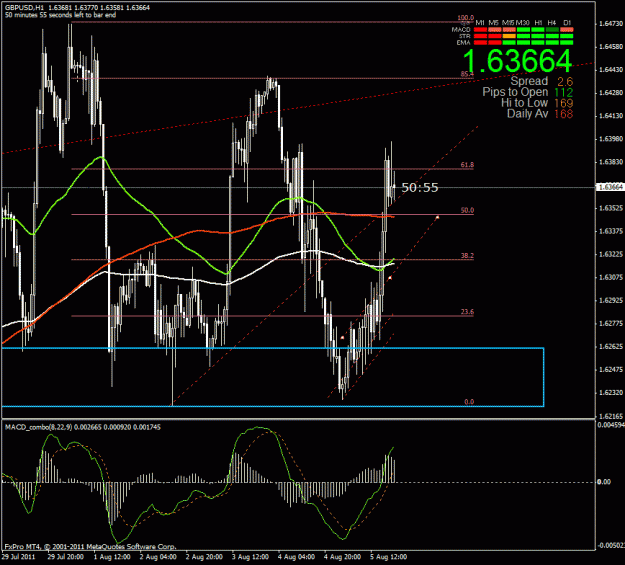This screenshot has width=625, height=565.
Task: Click the 1.64730 price axis label
Action: [x=611, y=24]
